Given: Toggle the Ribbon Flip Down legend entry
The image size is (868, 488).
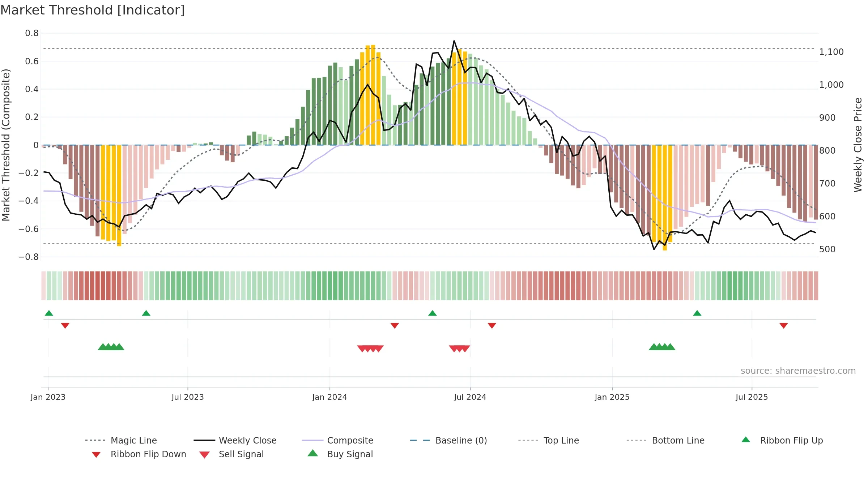Looking at the screenshot, I should [x=139, y=454].
